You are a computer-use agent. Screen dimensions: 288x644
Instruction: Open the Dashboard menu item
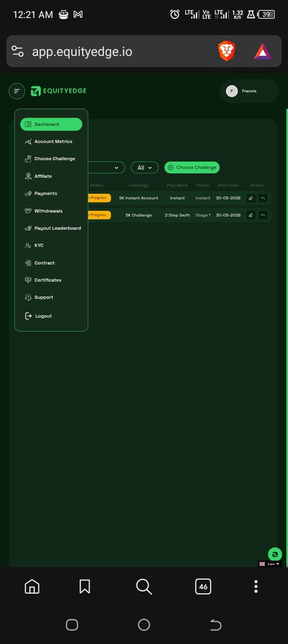(x=51, y=125)
